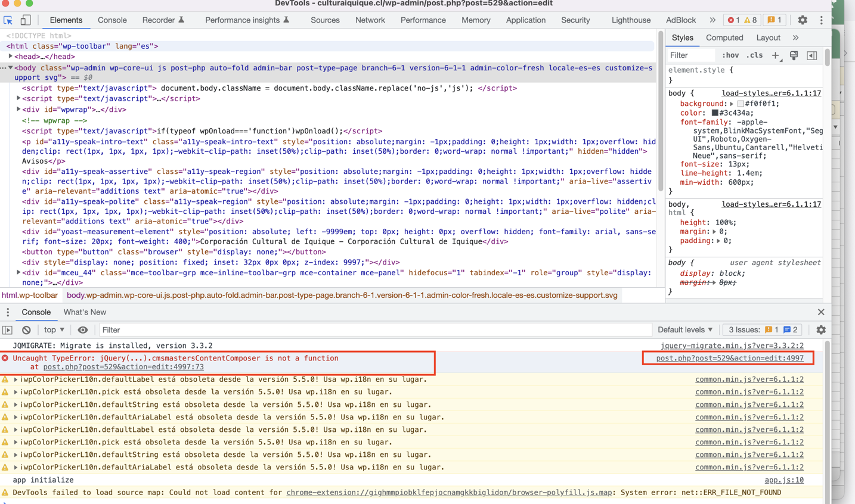The width and height of the screenshot is (855, 504).
Task: Switch to the Console tab in top bar
Action: [x=112, y=20]
